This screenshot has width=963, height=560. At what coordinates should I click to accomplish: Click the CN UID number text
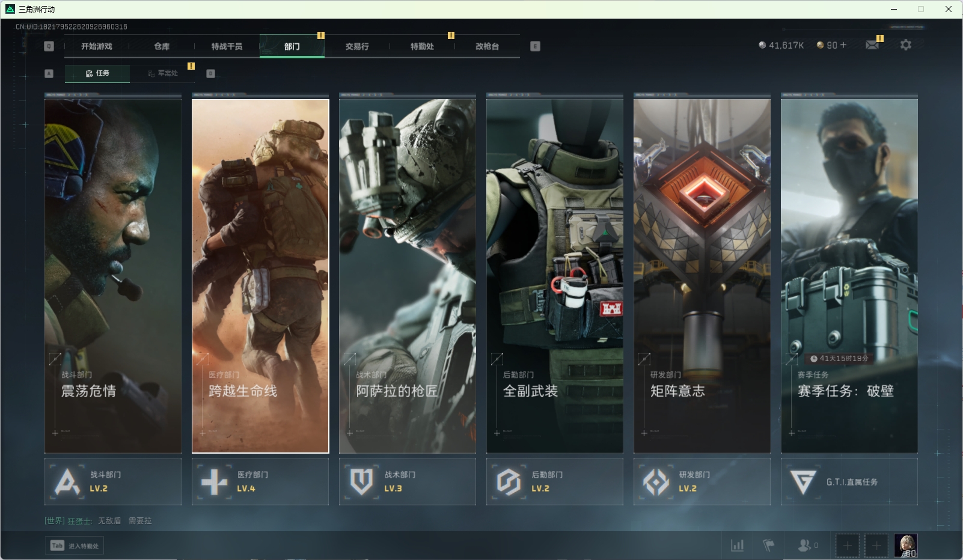(72, 26)
